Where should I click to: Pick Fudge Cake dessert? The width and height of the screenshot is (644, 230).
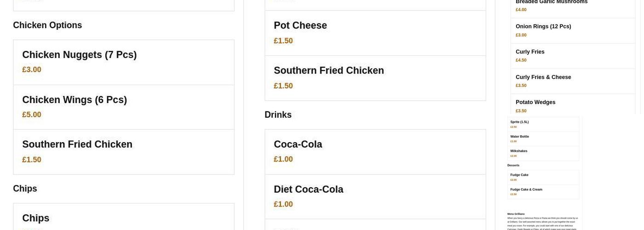click(543, 177)
